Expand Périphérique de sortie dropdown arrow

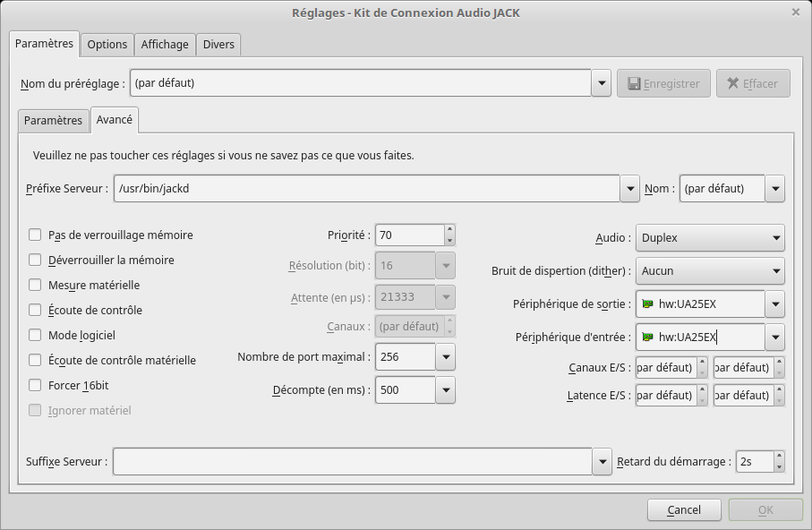click(x=775, y=304)
